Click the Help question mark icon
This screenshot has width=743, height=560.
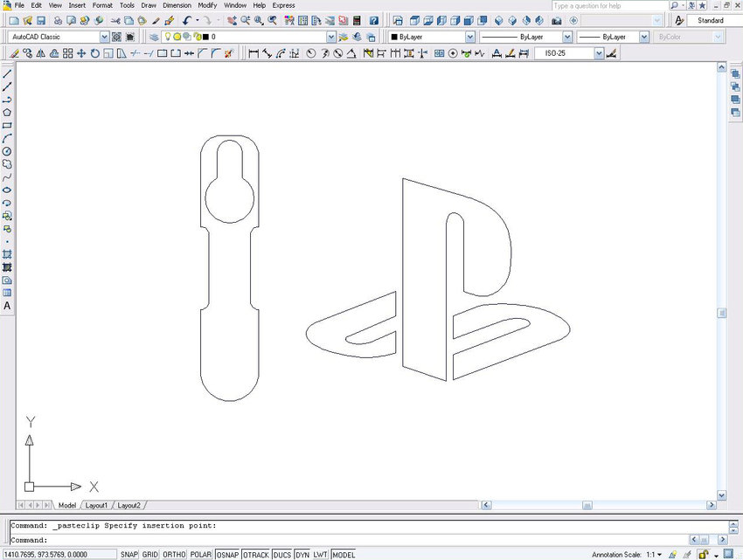pos(374,20)
